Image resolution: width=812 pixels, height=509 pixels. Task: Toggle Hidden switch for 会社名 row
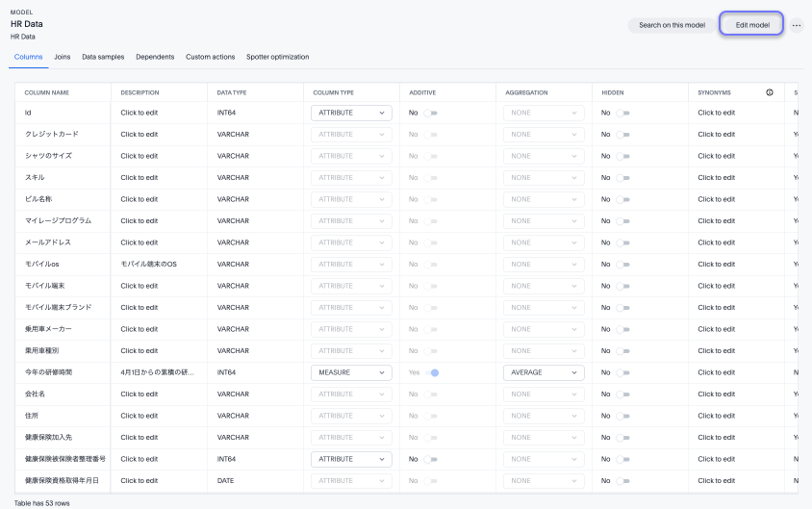tap(623, 394)
